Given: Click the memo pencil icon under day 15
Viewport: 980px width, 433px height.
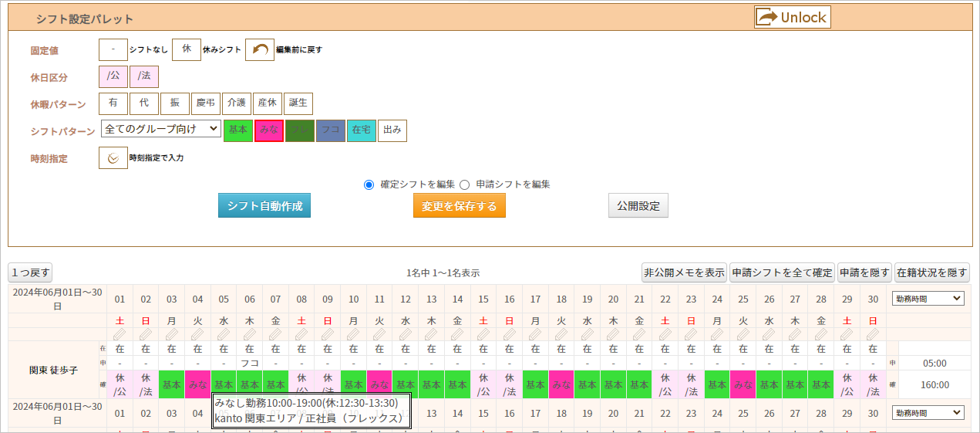Looking at the screenshot, I should point(483,334).
